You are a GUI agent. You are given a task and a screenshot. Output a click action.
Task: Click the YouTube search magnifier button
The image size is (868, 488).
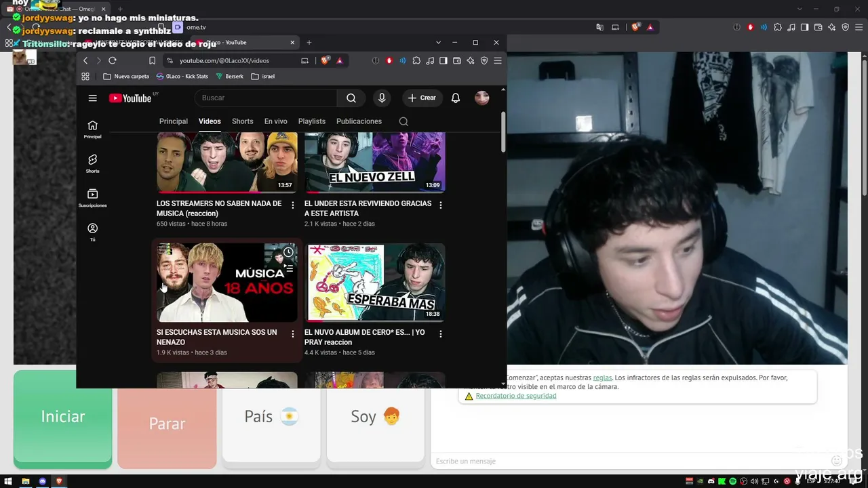pos(351,98)
